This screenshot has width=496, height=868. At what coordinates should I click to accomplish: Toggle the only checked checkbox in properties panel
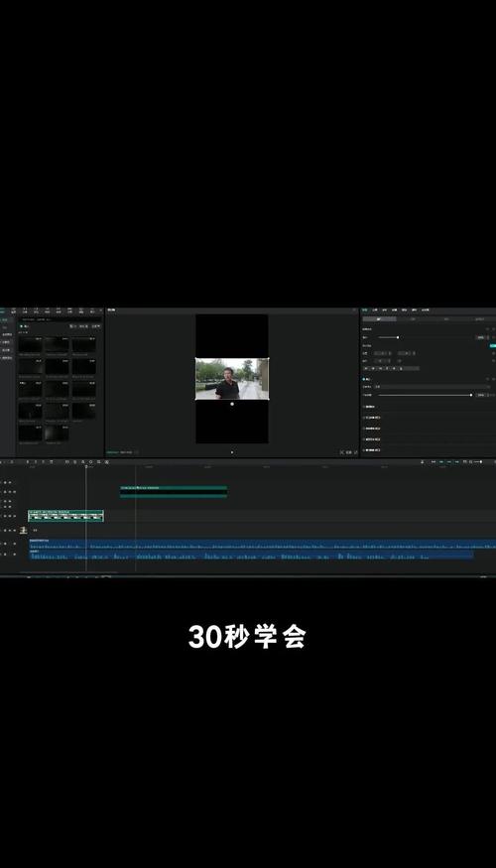tap(364, 379)
